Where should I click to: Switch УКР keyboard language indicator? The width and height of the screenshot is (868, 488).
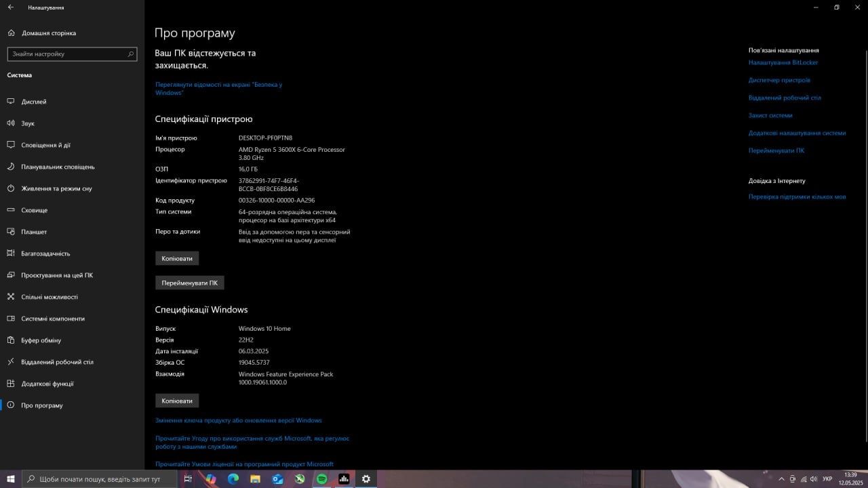point(827,479)
